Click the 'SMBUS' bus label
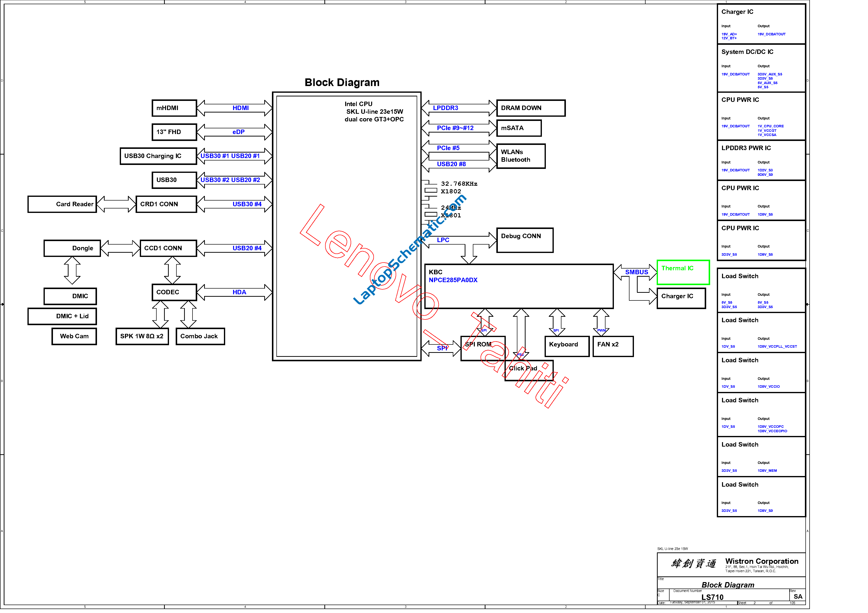The image size is (868, 613). click(637, 272)
